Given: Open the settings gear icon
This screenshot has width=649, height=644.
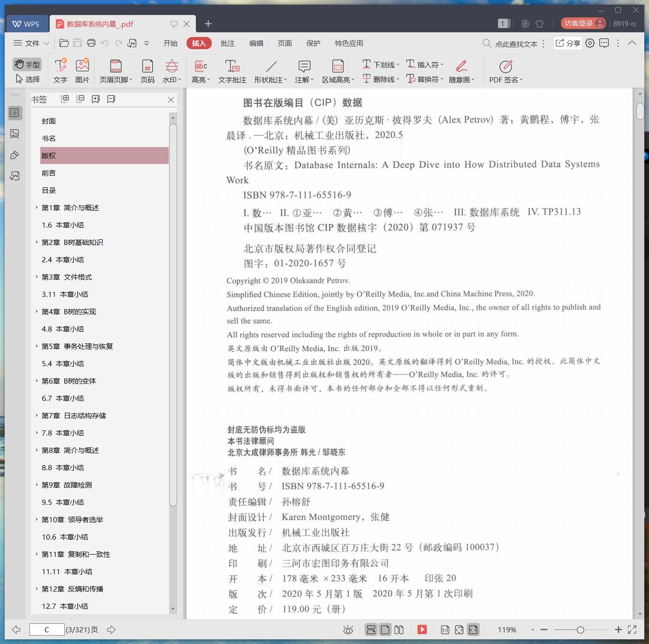Looking at the screenshot, I should 590,43.
